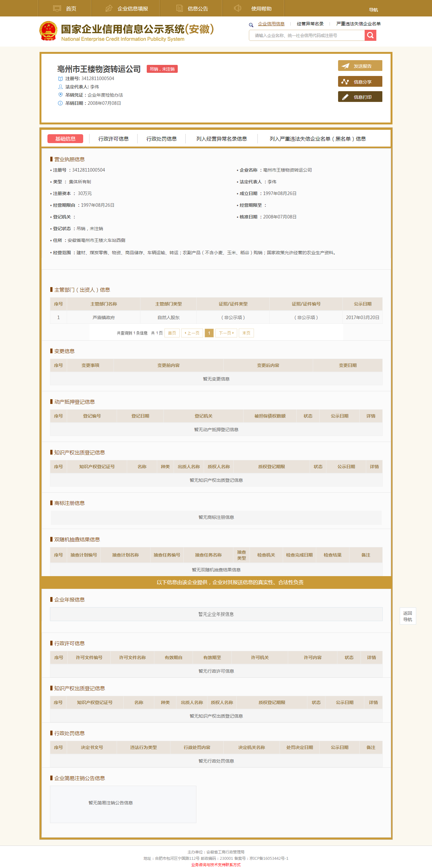432x868 pixels.
Task: Click the 集体所有制 type value
Action: (80, 182)
